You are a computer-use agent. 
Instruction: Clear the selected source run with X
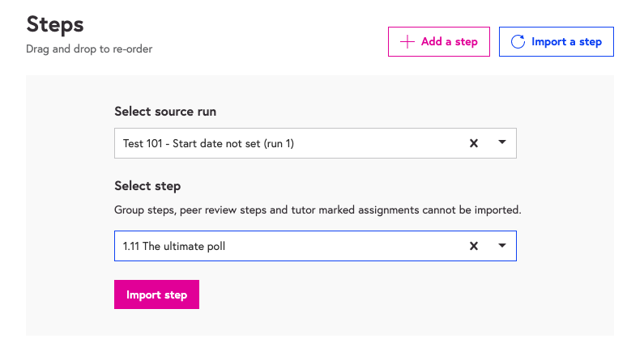(474, 143)
